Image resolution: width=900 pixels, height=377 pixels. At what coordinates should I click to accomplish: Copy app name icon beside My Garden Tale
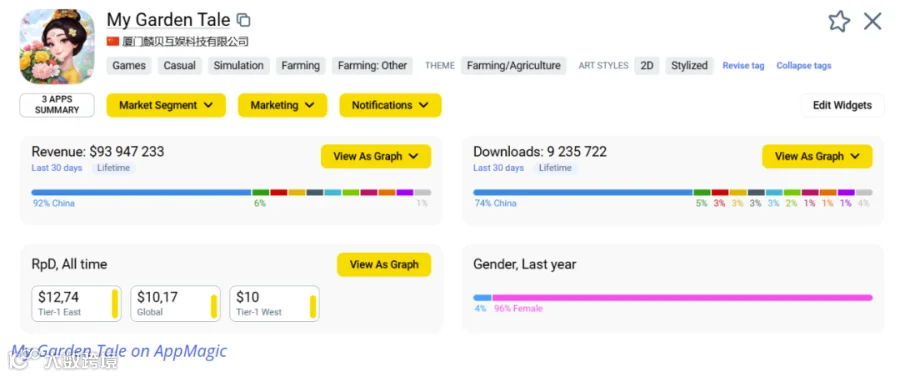pyautogui.click(x=244, y=20)
